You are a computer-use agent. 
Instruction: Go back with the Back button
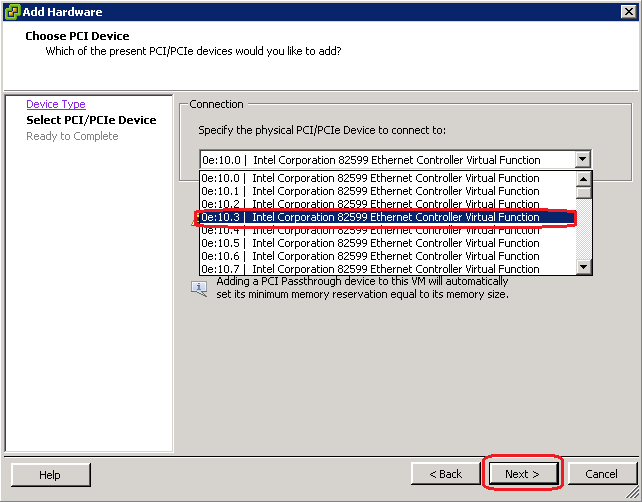(445, 474)
